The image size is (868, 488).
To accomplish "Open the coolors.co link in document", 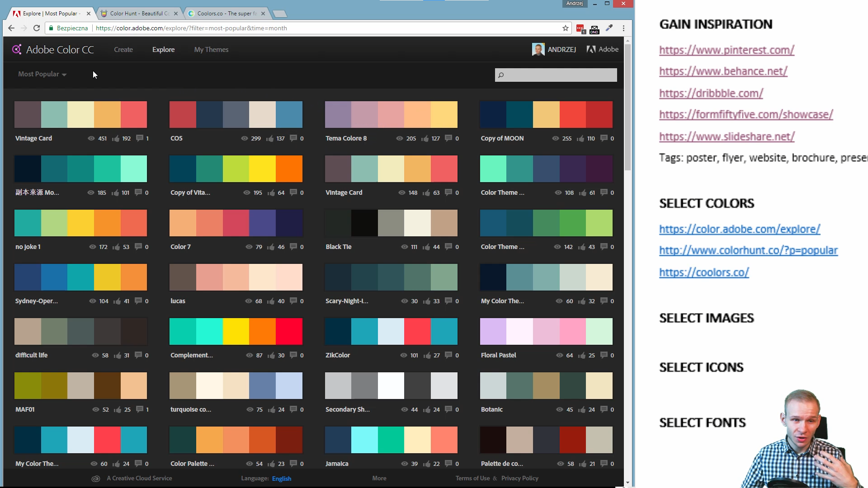I will tap(704, 272).
